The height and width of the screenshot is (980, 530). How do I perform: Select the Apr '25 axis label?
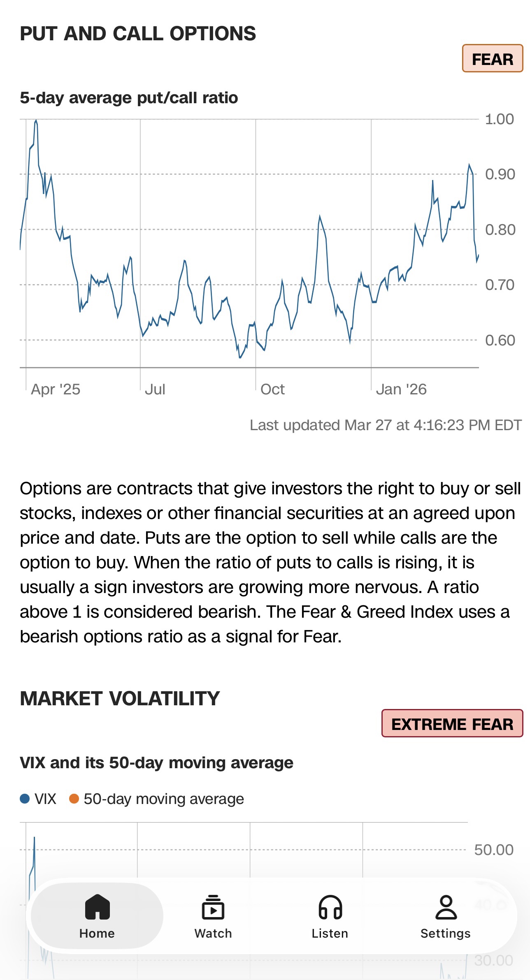[56, 389]
